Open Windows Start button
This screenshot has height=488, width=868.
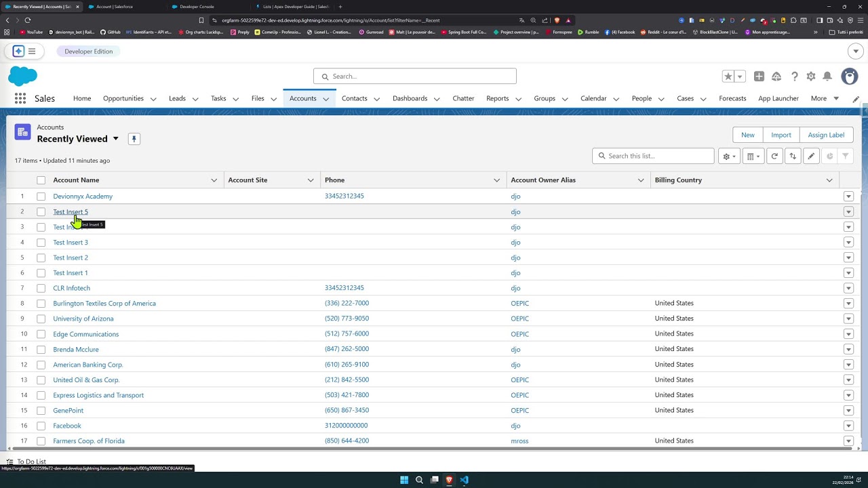click(404, 480)
